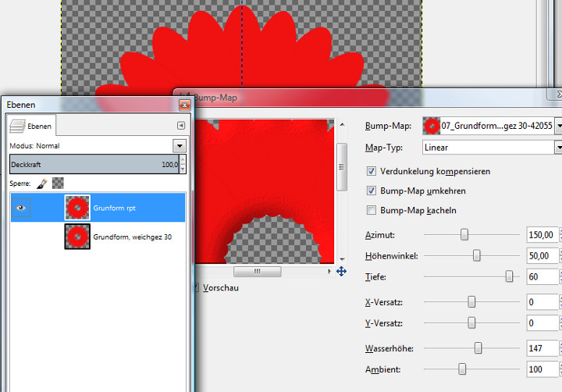Screen dimensions: 562x392
Task: Enable Bump-Map kacheln option
Action: pyautogui.click(x=372, y=210)
